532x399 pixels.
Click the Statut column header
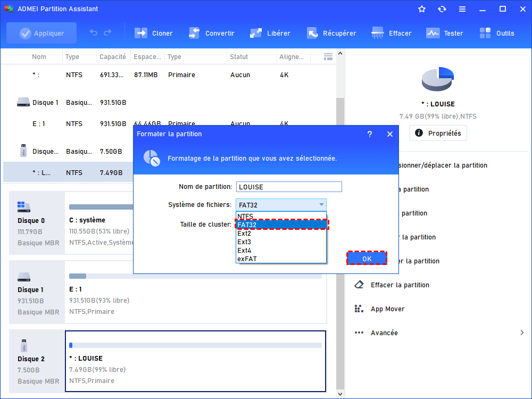click(239, 57)
